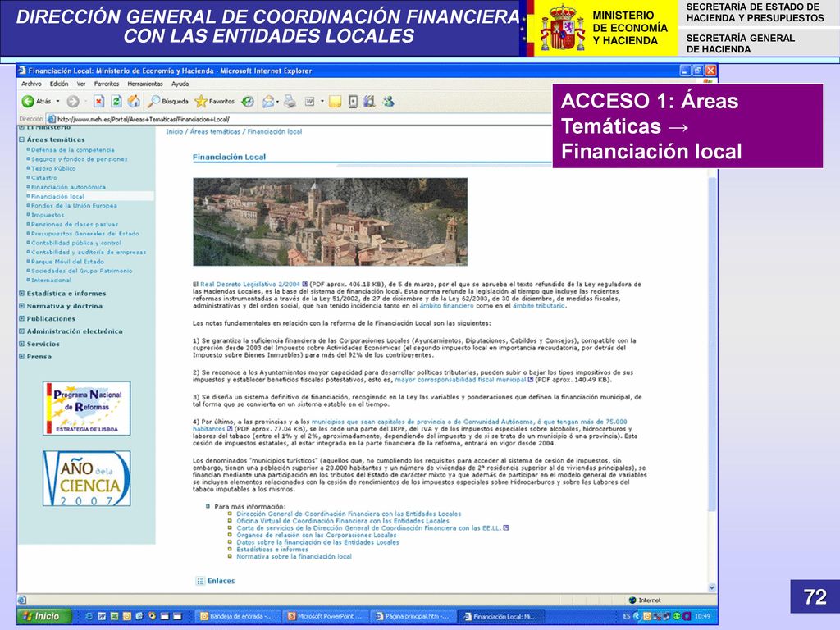Open Órganos de relación con Corporaciones Locales
Viewport: 840px width, 630px height.
point(316,535)
